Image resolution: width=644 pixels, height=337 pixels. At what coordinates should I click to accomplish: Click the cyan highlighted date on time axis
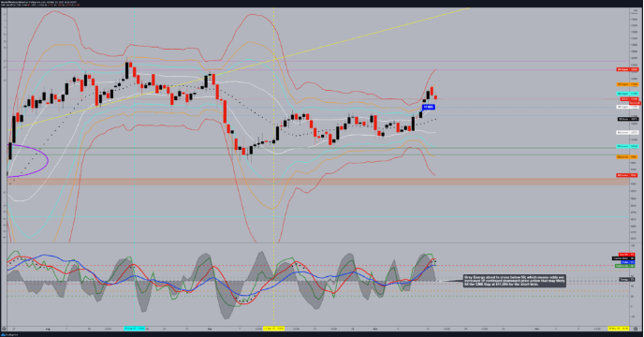click(x=134, y=329)
